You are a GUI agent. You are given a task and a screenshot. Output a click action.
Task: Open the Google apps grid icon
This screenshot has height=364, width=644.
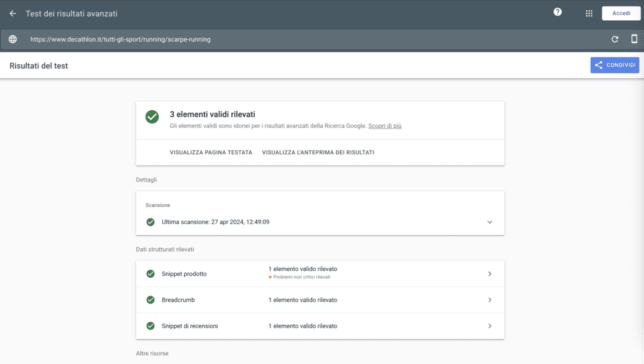(589, 14)
